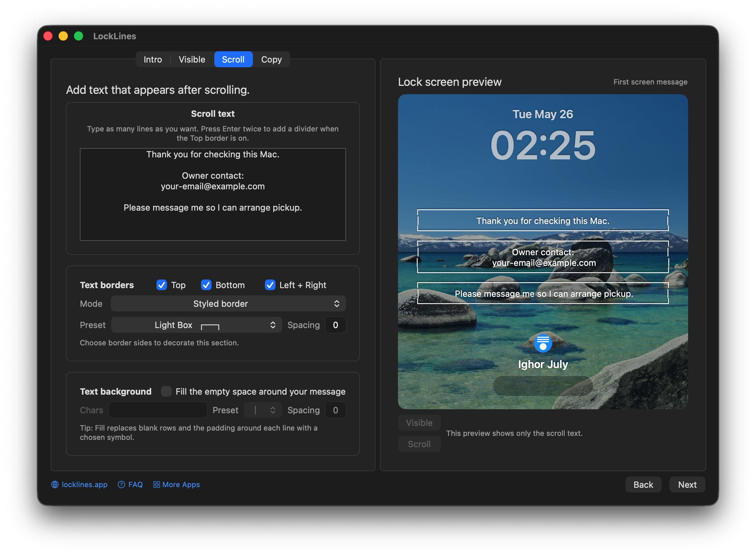Click 'Choose border sides to decorate this section.'
Viewport: 756px width, 555px height.
[159, 343]
